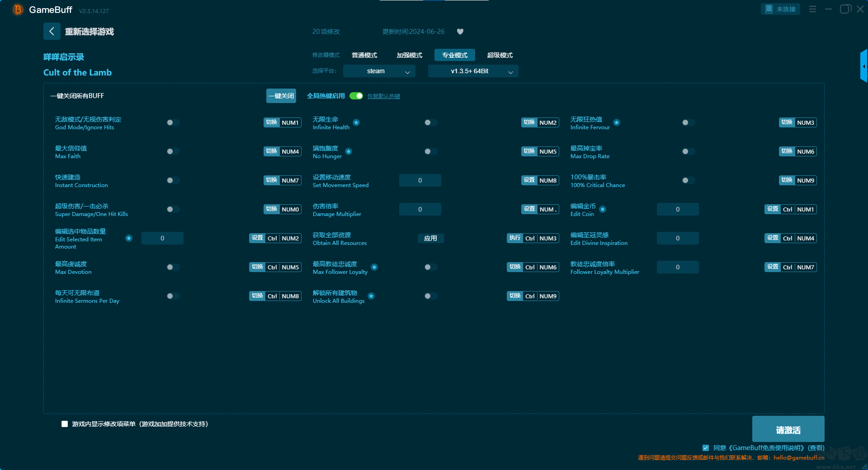The image size is (868, 470).
Task: Click the star icon beside Max Follower Loyalty
Action: [374, 267]
